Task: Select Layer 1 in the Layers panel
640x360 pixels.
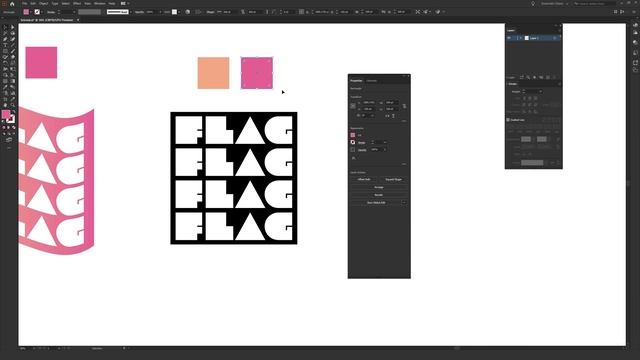Action: click(x=534, y=38)
